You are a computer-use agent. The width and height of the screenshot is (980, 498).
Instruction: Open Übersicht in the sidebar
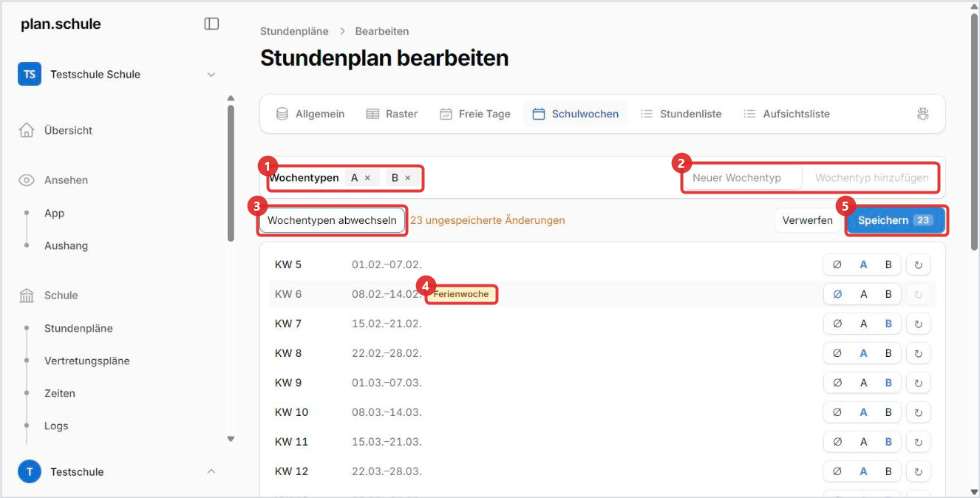coord(68,130)
